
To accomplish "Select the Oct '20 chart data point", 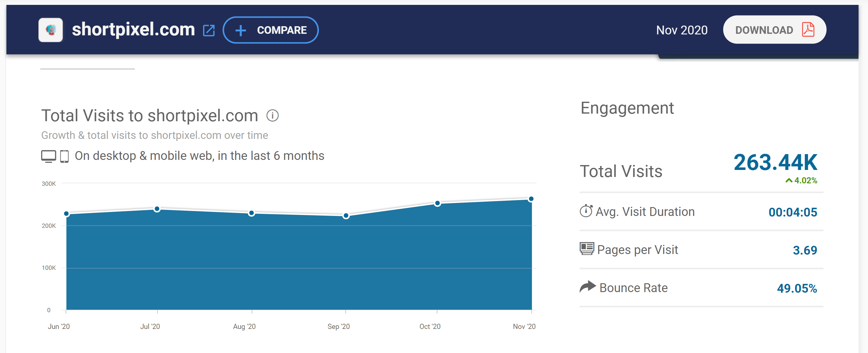I will tap(438, 203).
